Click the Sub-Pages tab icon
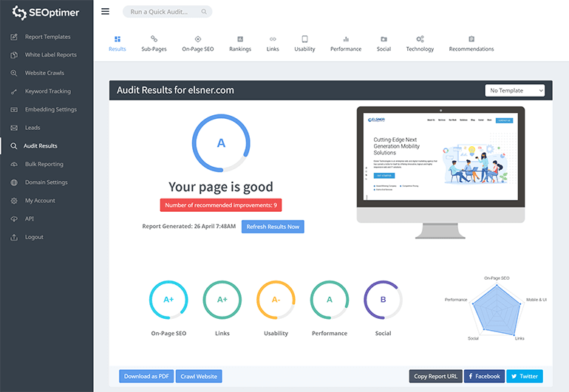 click(154, 39)
